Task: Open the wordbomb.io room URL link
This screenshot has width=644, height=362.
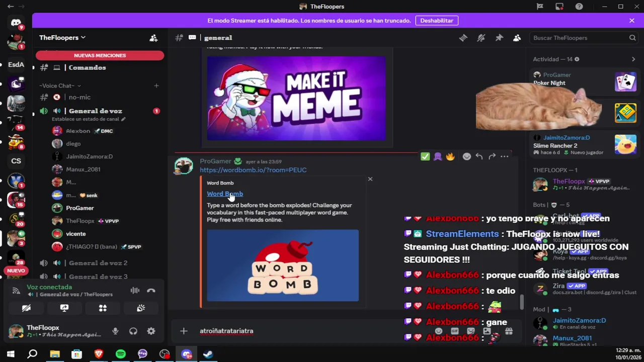Action: coord(253,170)
